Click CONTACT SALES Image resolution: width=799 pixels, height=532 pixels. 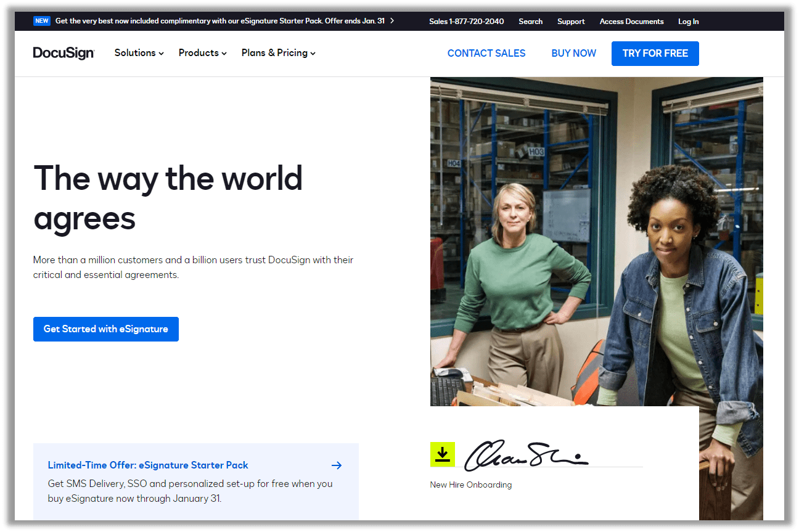pyautogui.click(x=486, y=54)
